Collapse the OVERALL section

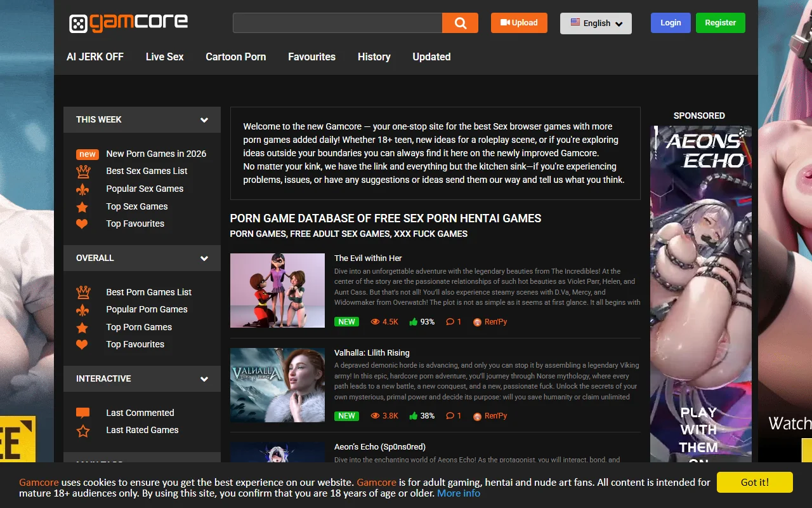pyautogui.click(x=204, y=258)
